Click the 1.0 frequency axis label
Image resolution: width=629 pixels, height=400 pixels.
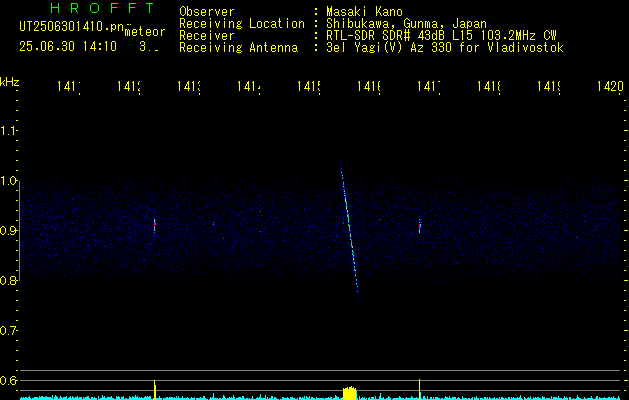point(8,181)
